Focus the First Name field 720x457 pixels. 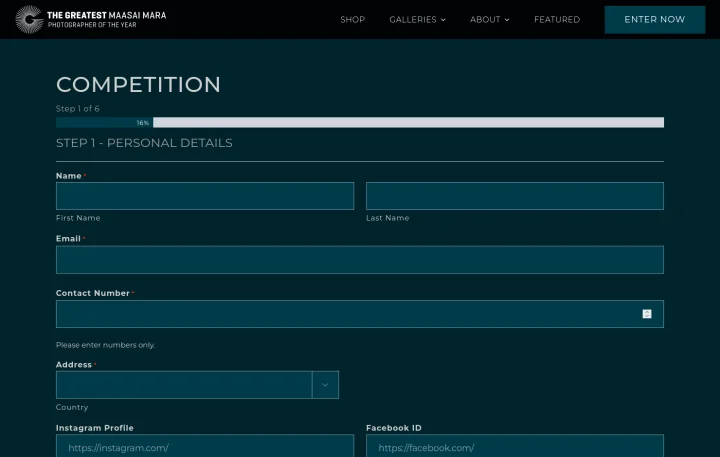pyautogui.click(x=205, y=196)
